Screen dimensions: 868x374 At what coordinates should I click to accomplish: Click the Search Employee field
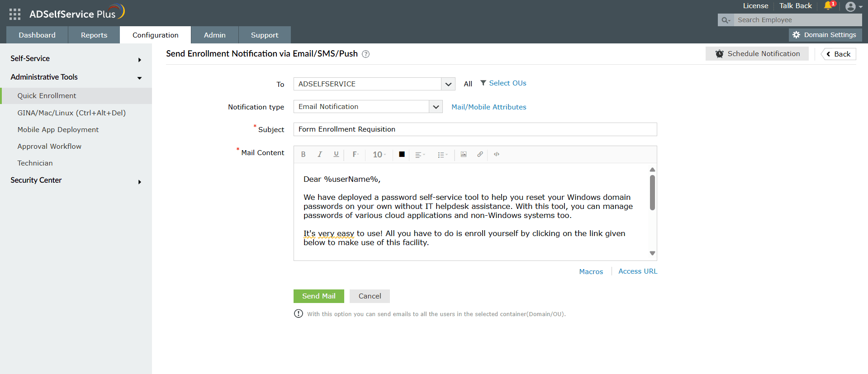point(798,20)
